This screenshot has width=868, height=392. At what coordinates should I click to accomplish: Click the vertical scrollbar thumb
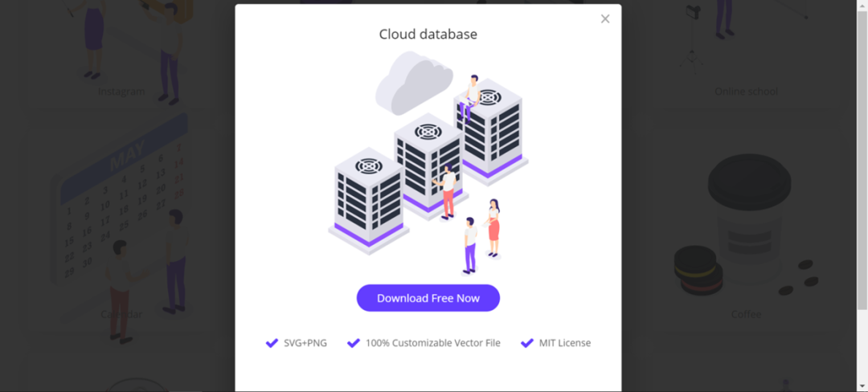(x=862, y=161)
